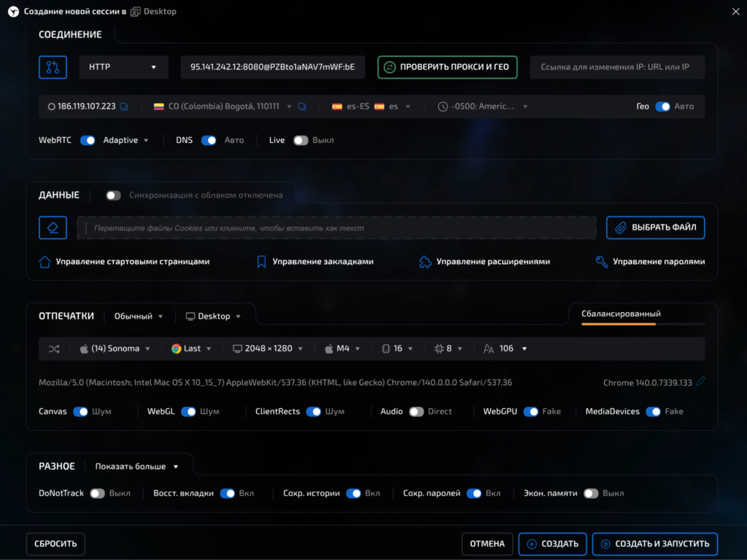Click the "Проверить прокси и гео" button
Viewport: 747px width, 560px height.
[x=447, y=67]
